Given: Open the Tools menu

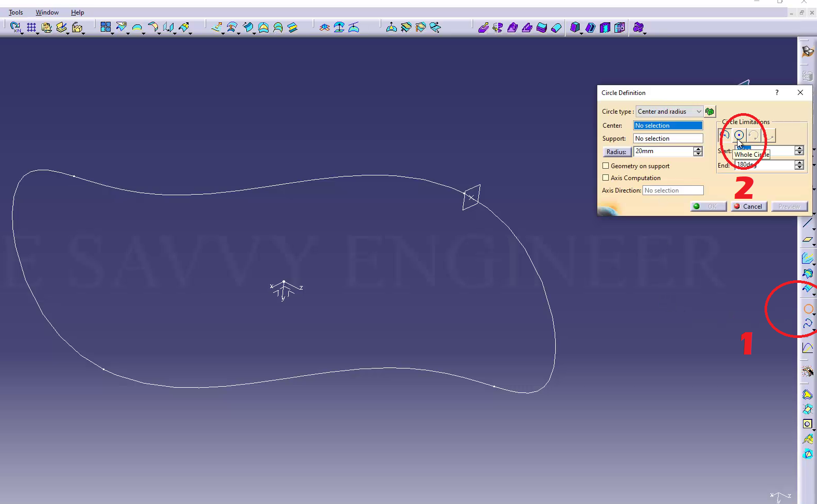Looking at the screenshot, I should (x=16, y=12).
